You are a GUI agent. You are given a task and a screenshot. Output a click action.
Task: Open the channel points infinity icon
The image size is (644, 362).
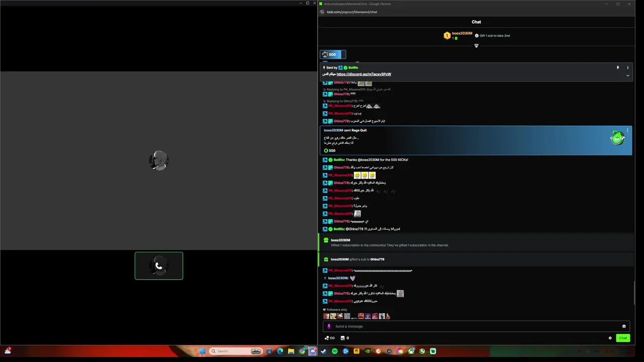330,338
